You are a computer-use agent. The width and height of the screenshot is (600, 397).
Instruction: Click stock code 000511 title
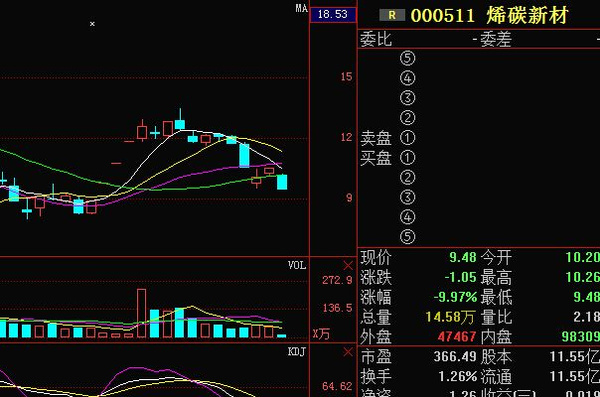[x=443, y=16]
